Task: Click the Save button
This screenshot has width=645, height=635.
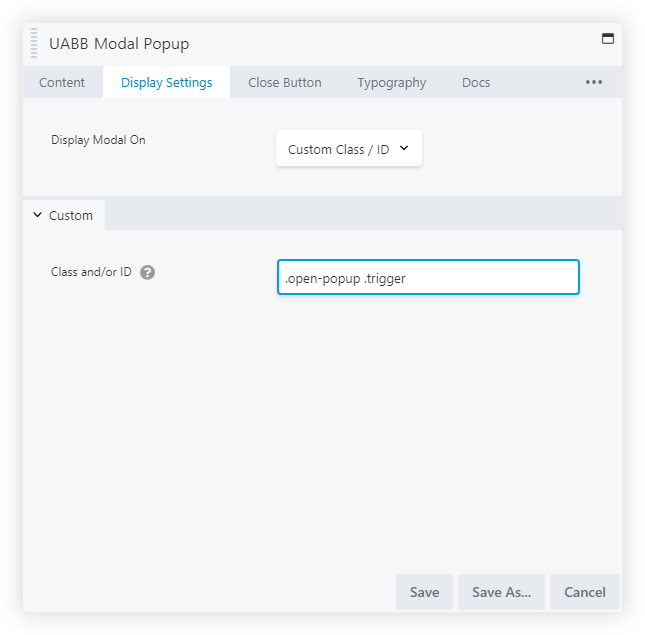Action: point(424,592)
